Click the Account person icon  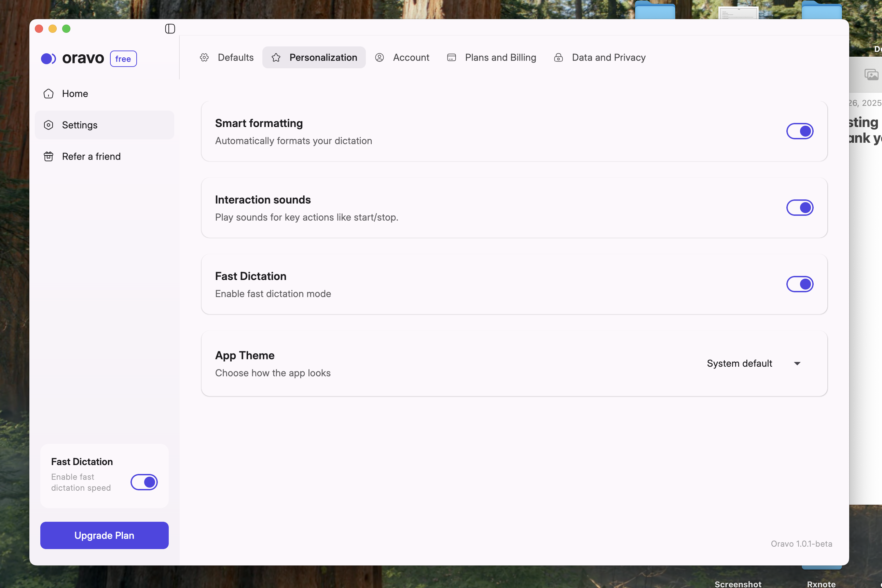(x=379, y=57)
